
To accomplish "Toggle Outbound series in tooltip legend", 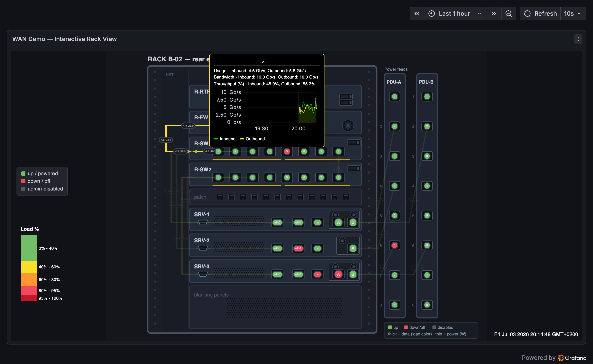I will 252,139.
